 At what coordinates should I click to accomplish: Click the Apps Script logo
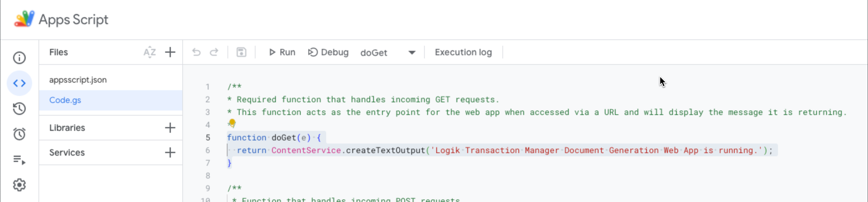(24, 19)
